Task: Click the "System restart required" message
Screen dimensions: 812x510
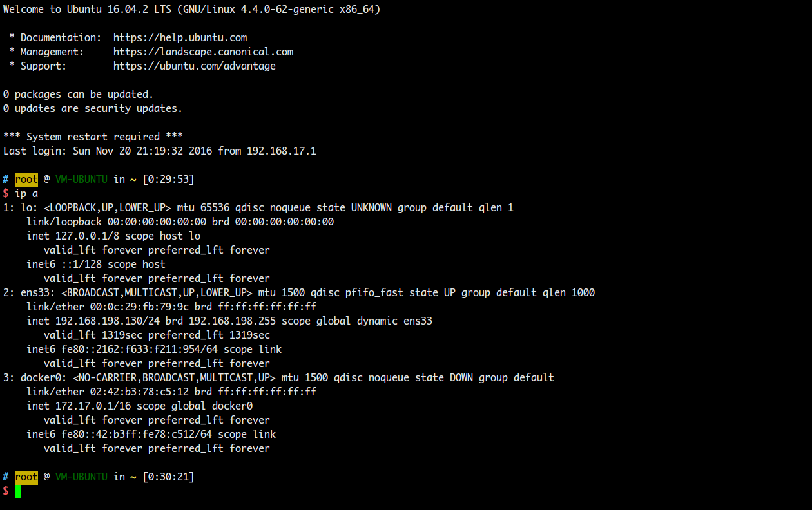Action: pyautogui.click(x=93, y=137)
